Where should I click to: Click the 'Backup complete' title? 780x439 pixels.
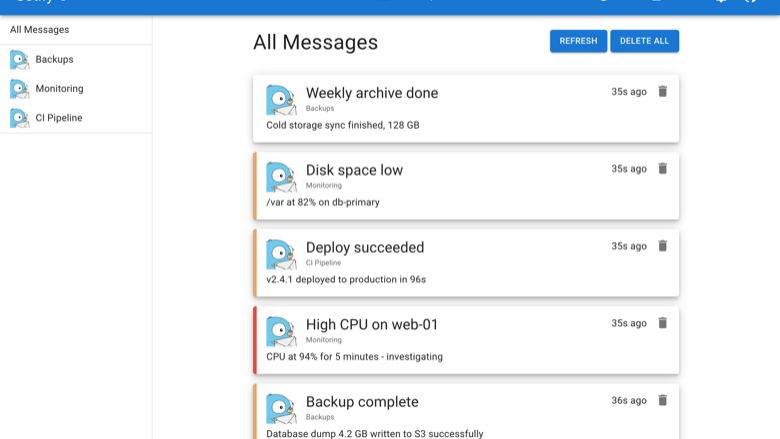click(x=362, y=402)
